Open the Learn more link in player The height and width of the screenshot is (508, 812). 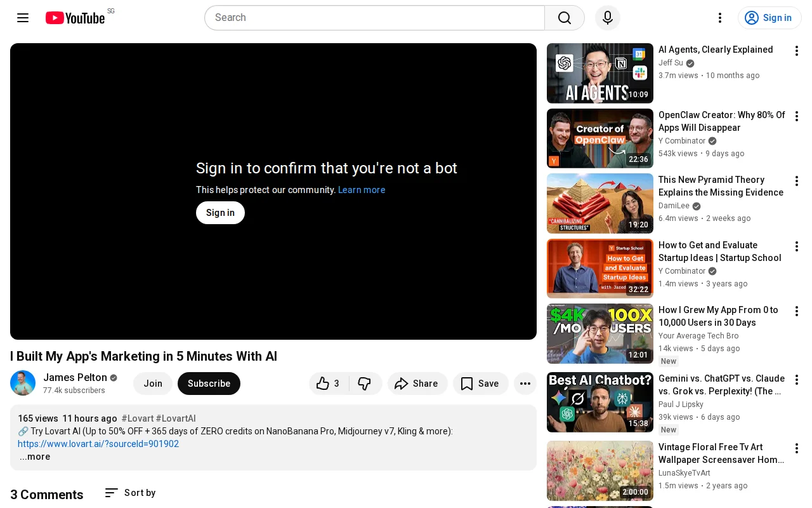tap(362, 190)
